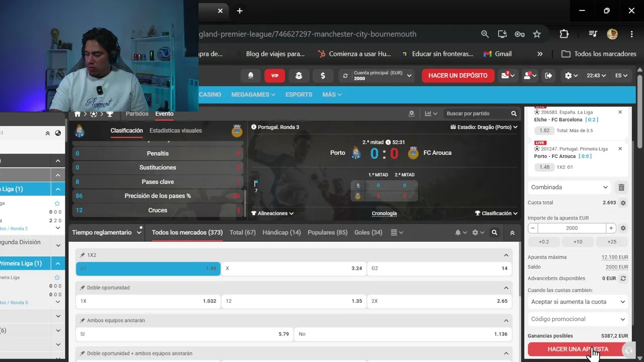Open the VIP section button

coord(275,75)
